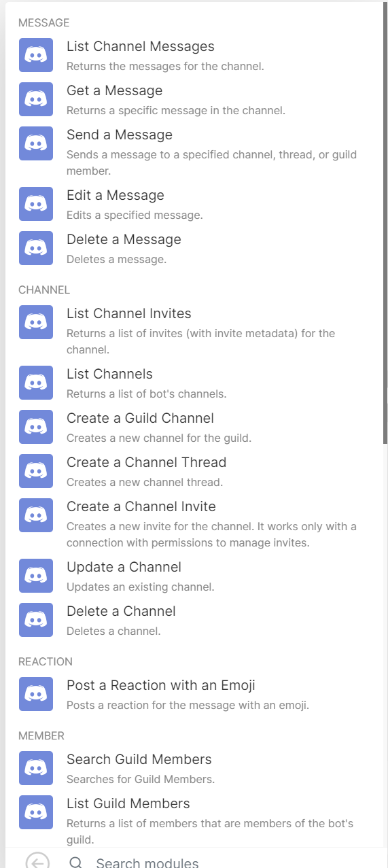Image resolution: width=388 pixels, height=868 pixels.
Task: Click 'Returns a specific message in the channel.' text
Action: click(x=175, y=110)
